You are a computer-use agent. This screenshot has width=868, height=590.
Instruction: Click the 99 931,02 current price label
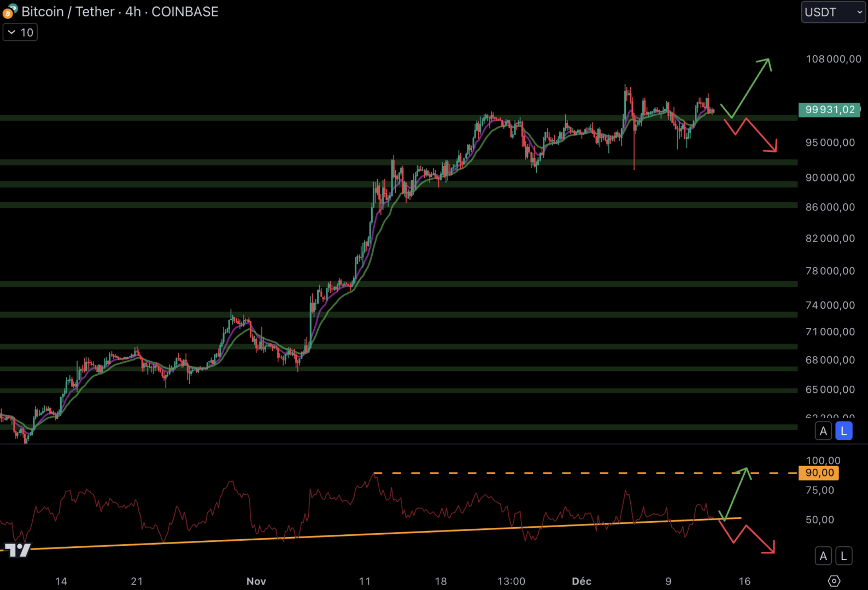pos(829,110)
